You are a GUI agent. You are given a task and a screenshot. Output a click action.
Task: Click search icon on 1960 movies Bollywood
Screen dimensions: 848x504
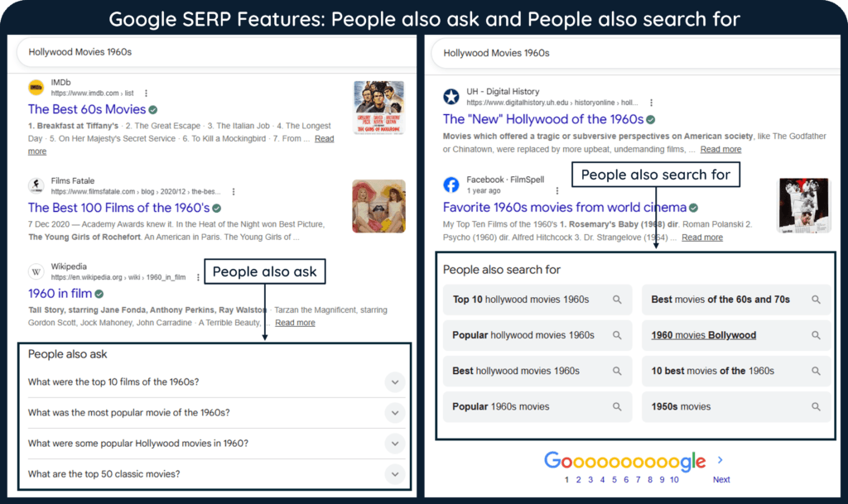pyautogui.click(x=816, y=335)
